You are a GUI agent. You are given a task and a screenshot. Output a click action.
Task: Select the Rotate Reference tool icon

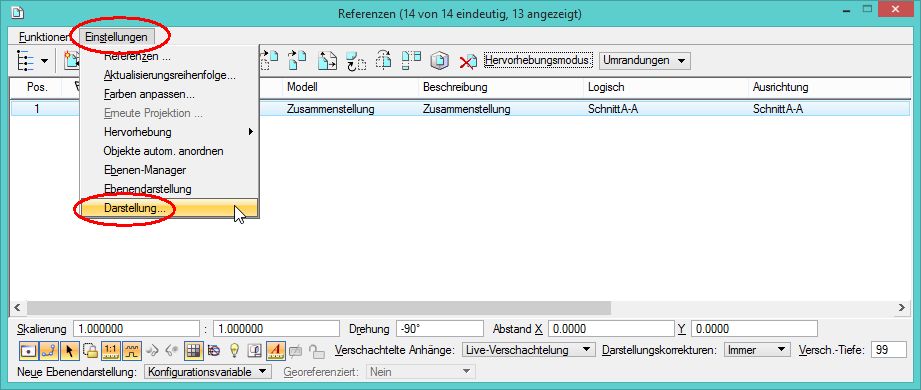click(355, 60)
